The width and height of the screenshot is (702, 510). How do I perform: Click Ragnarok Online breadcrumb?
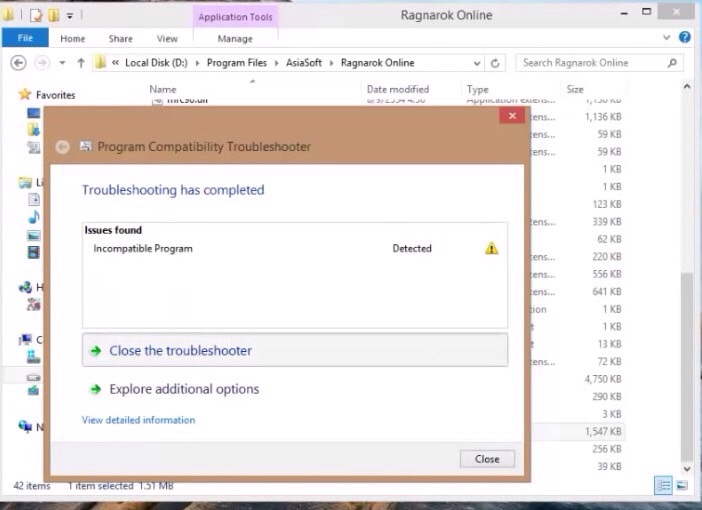(377, 63)
